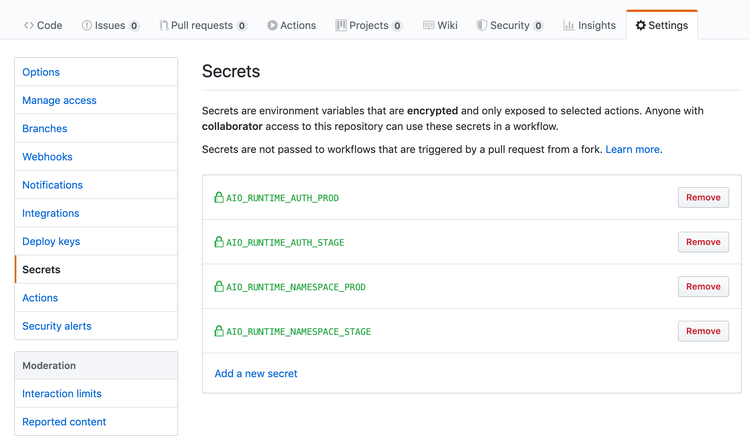Screen dimensions: 750x444
Task: Open Manage access in sidebar
Action: tap(59, 100)
